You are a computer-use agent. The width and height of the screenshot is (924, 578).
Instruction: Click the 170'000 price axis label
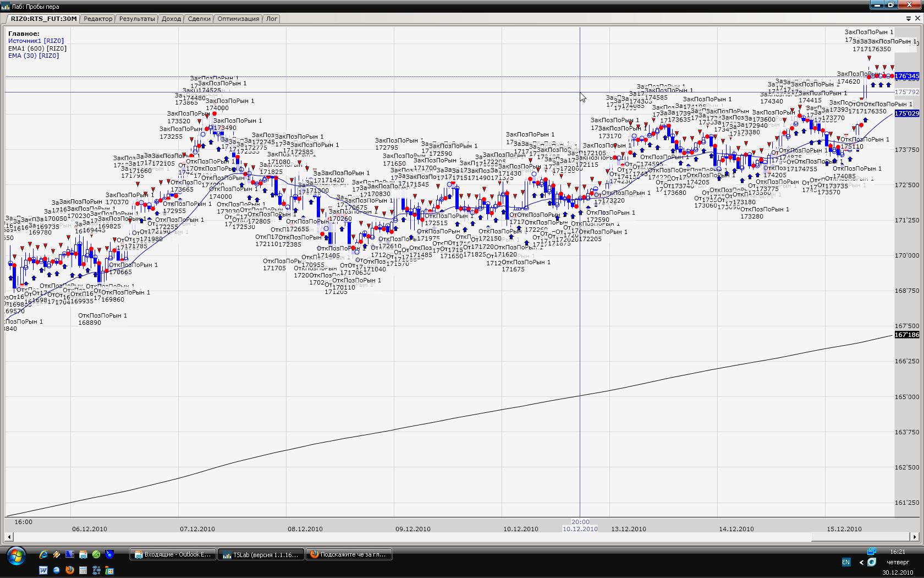(907, 255)
